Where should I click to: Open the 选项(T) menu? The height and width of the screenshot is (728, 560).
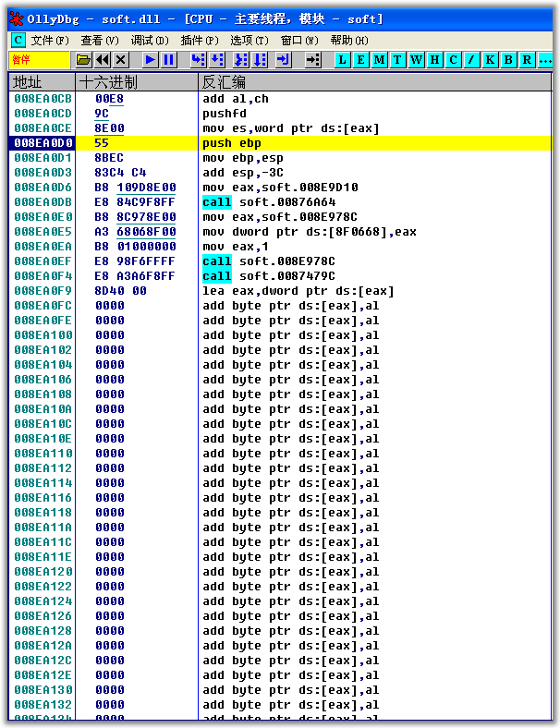coord(250,41)
